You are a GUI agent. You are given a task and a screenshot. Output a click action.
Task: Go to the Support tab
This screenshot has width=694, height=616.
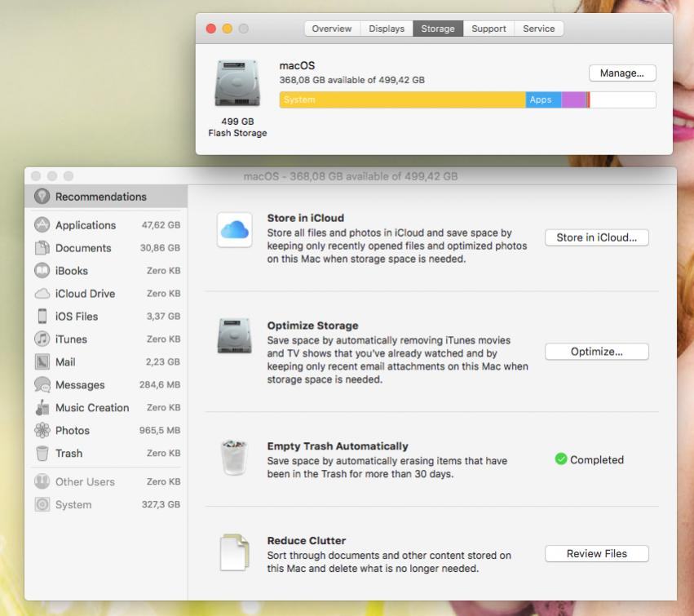pos(488,29)
